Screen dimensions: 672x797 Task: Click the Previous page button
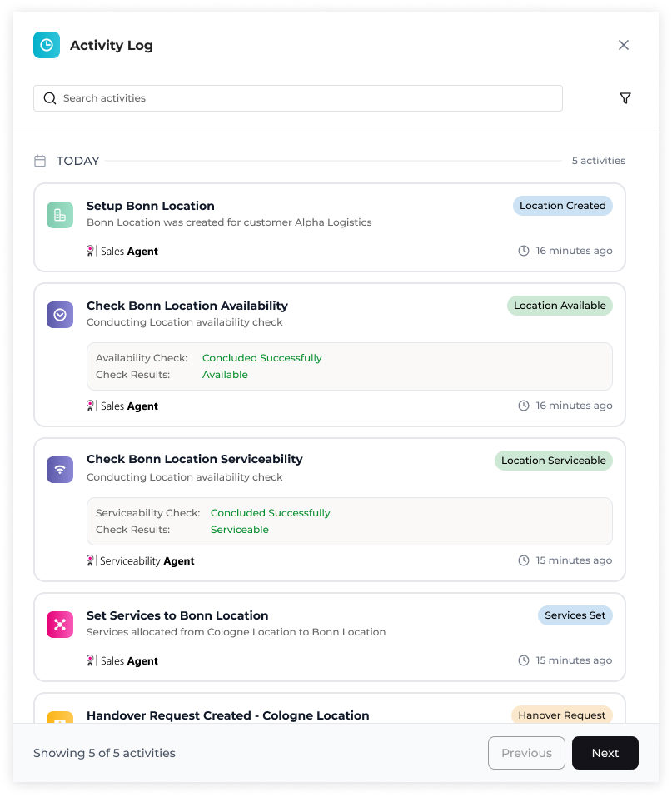526,753
